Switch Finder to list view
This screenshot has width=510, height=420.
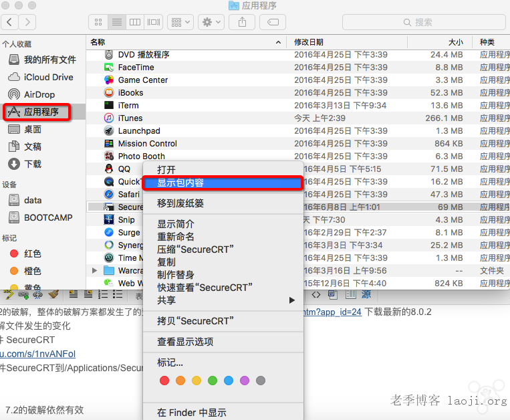click(x=117, y=22)
